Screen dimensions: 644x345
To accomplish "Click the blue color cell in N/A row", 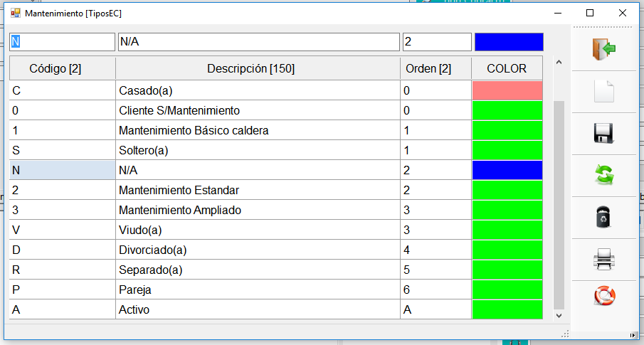I will coord(507,170).
